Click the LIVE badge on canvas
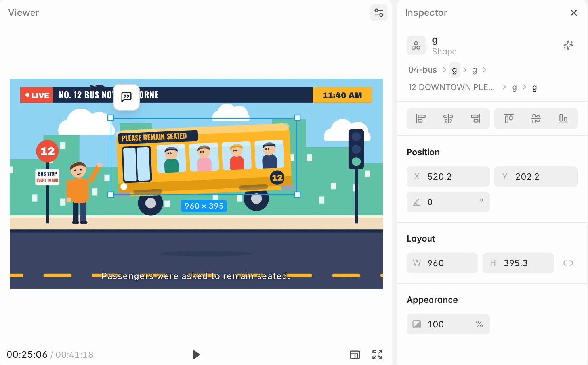Screen dimensions: 588x365 (37, 95)
